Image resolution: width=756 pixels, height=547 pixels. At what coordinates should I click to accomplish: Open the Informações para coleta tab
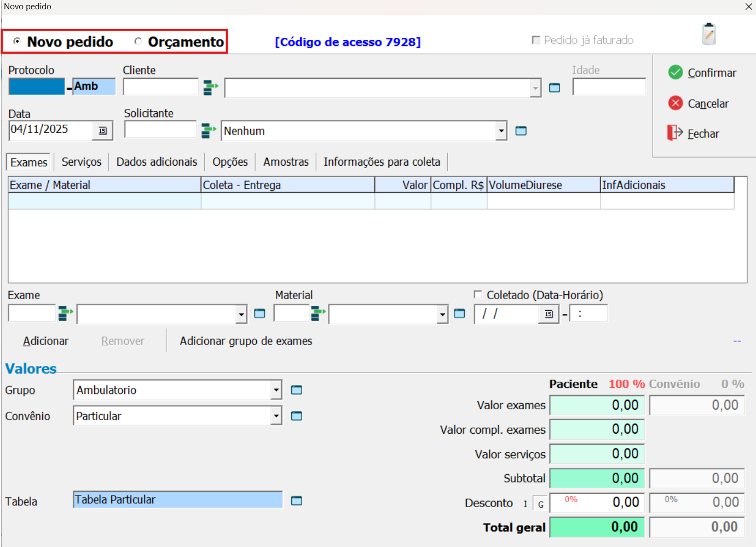pos(382,162)
